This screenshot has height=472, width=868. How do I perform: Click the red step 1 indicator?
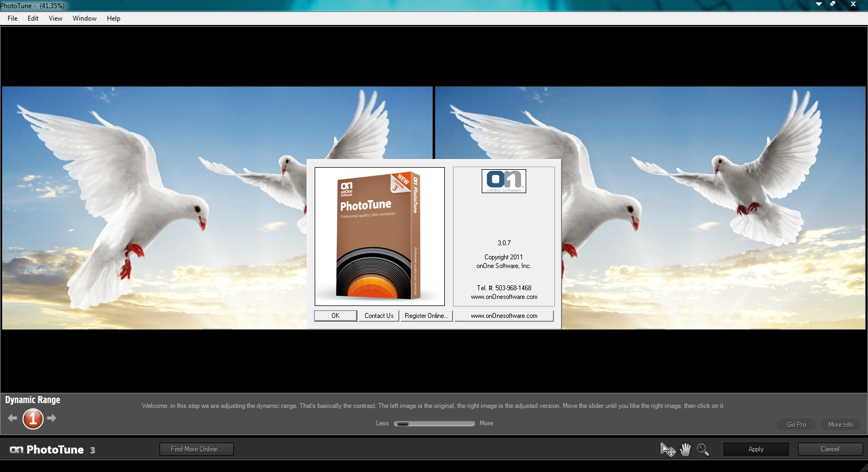33,418
